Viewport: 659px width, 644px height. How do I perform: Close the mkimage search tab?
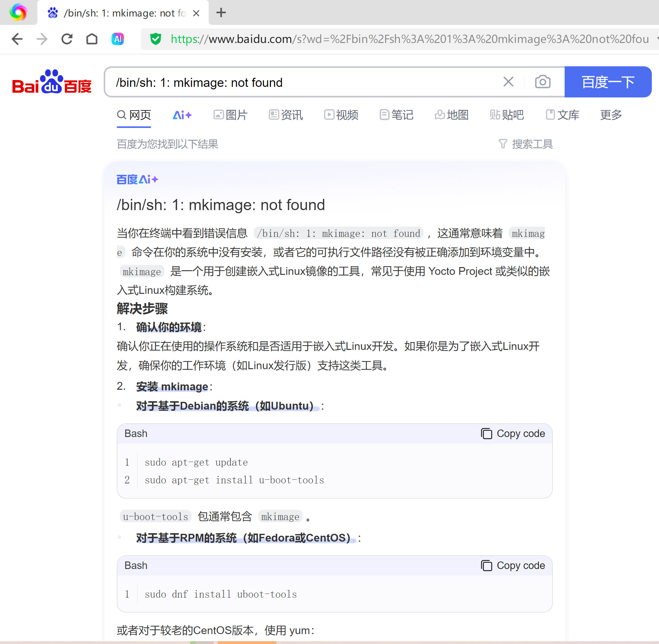coord(196,13)
